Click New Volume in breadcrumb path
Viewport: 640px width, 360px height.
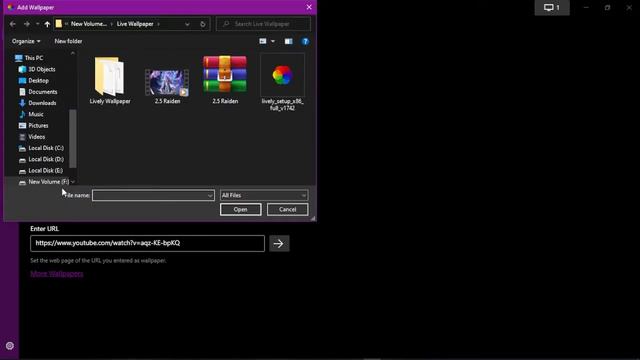(89, 24)
